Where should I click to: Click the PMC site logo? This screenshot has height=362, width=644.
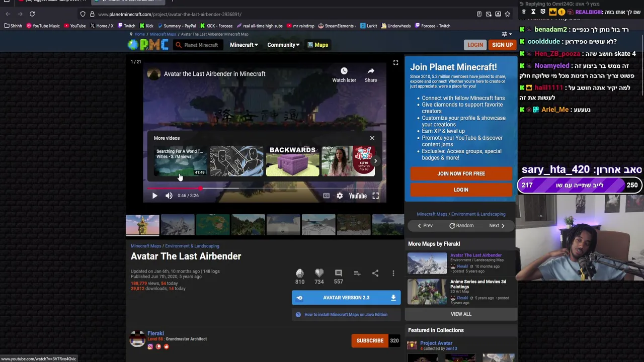(148, 45)
